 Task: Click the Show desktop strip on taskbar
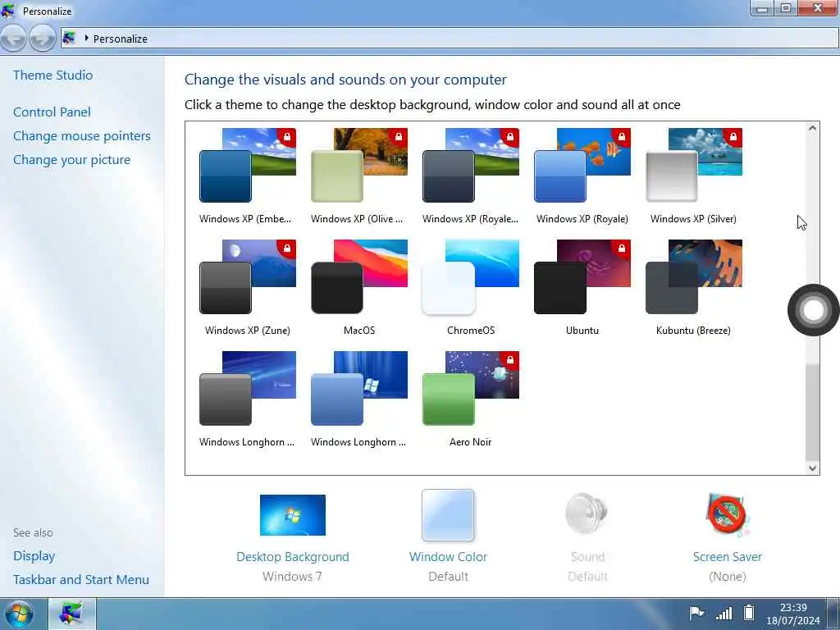point(833,614)
